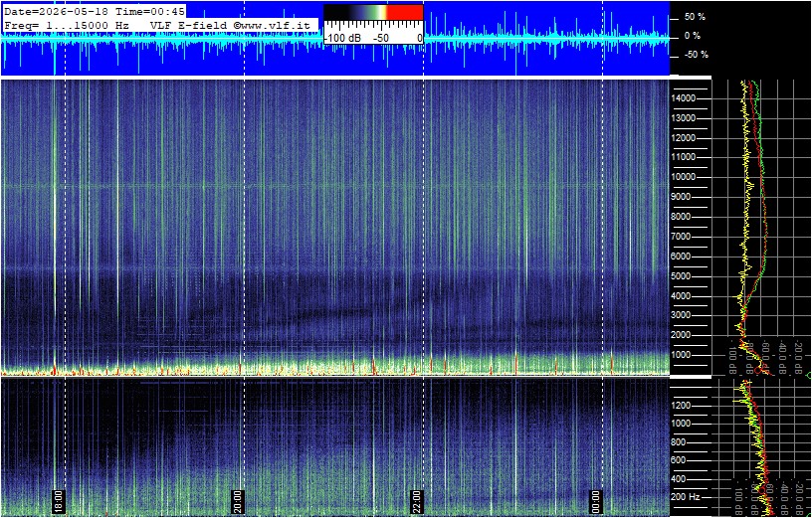812x518 pixels.
Task: Select the 0 label on the dB legend
Action: point(420,38)
